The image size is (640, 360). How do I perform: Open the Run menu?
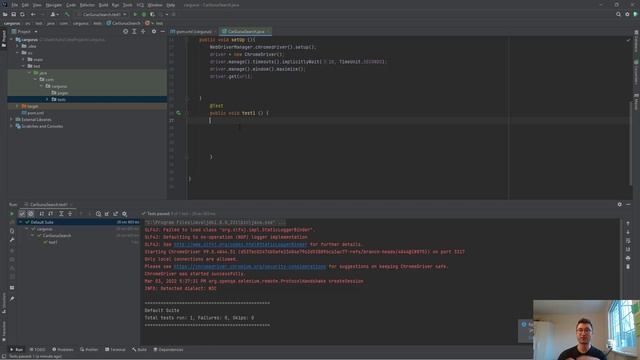(x=115, y=5)
